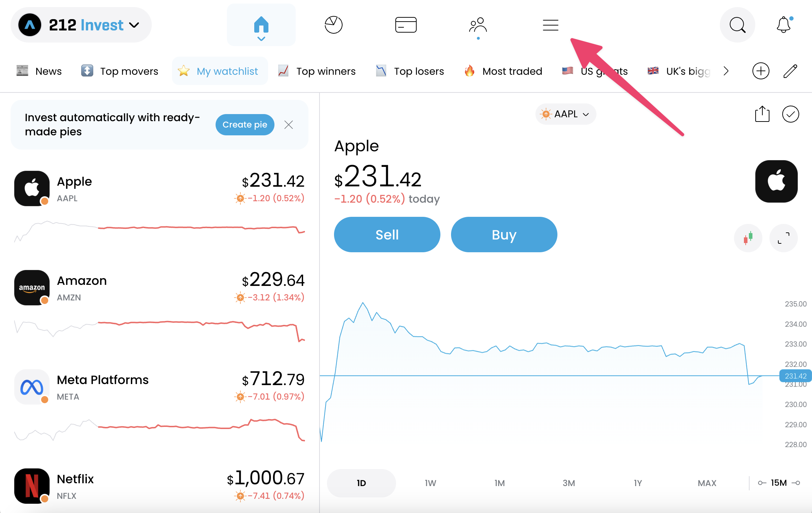Click the Create pie button
Screen dimensions: 812x513
pos(245,125)
